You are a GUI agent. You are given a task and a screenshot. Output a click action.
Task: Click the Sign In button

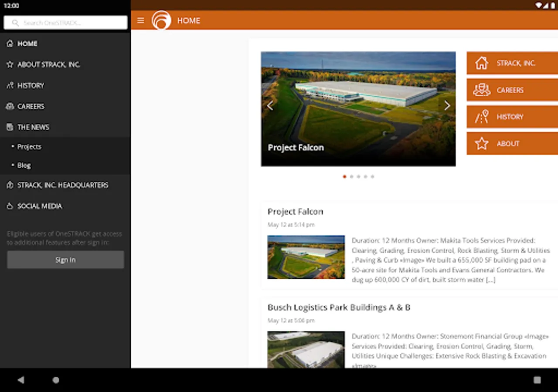pos(65,260)
